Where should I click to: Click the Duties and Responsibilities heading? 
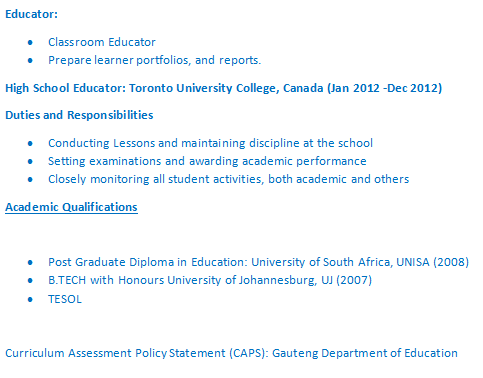[79, 115]
